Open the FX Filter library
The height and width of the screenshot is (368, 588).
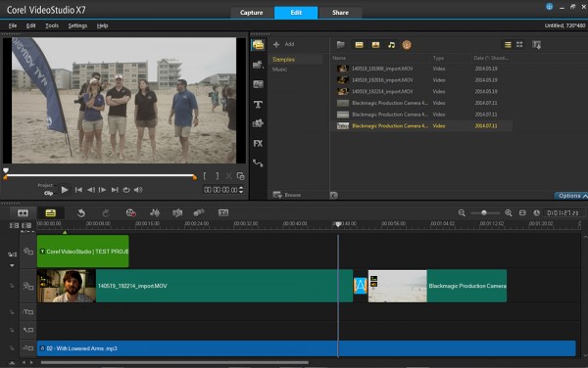click(x=258, y=143)
